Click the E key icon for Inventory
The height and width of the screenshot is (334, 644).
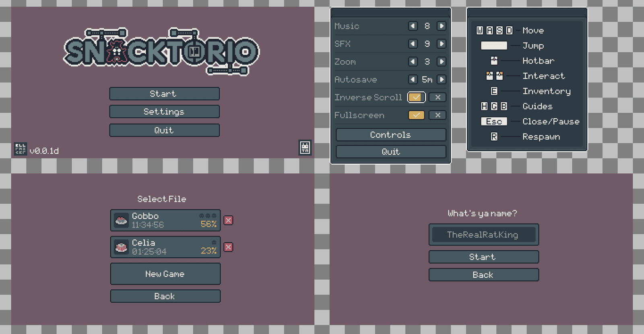tap(494, 91)
